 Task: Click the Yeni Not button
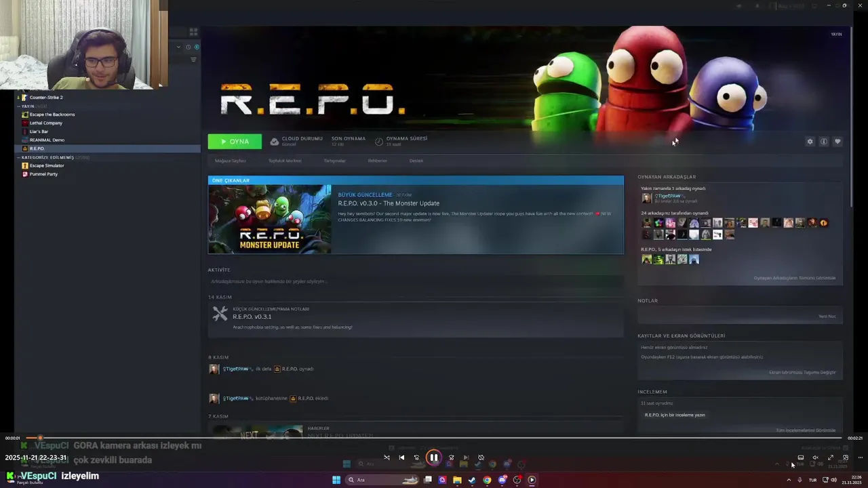click(x=827, y=317)
